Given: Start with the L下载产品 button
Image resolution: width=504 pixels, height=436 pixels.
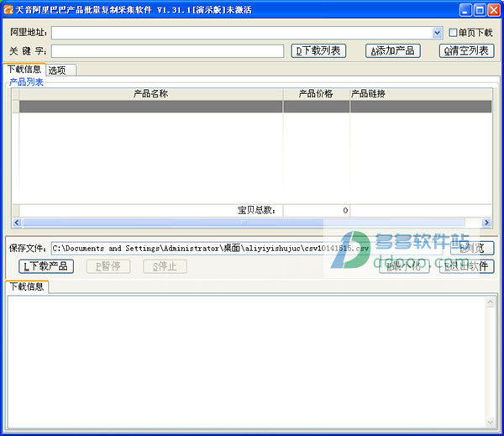Looking at the screenshot, I should pos(46,266).
